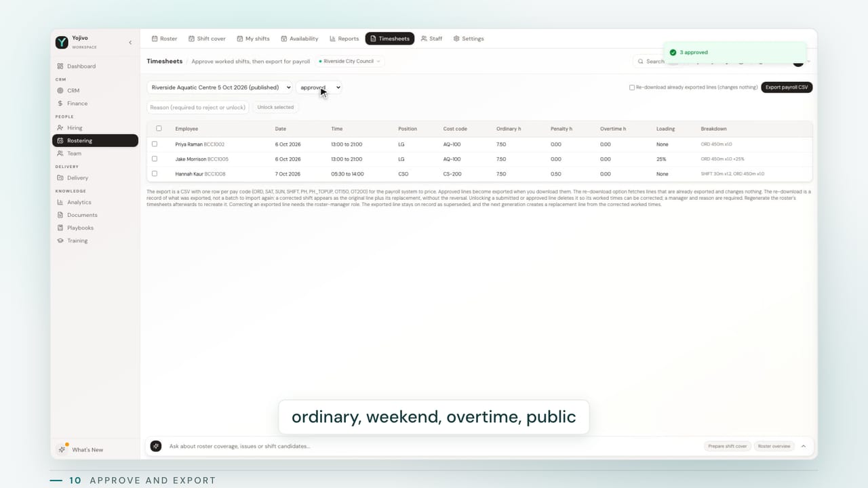
Task: Click the reason for reject or unlock field
Action: 198,107
